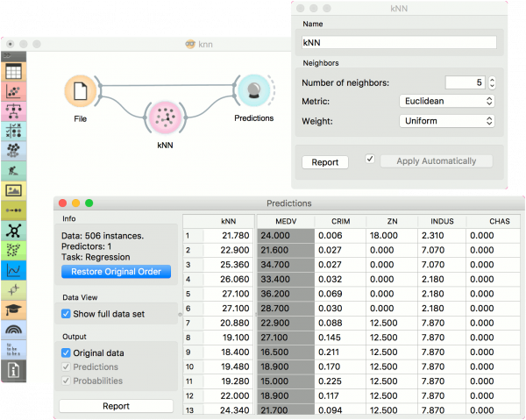Select the graduation cap Educational icon

pos(14,310)
